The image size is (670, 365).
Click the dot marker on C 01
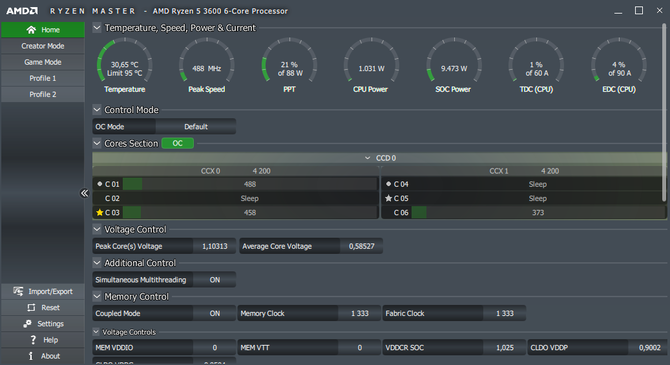click(100, 184)
